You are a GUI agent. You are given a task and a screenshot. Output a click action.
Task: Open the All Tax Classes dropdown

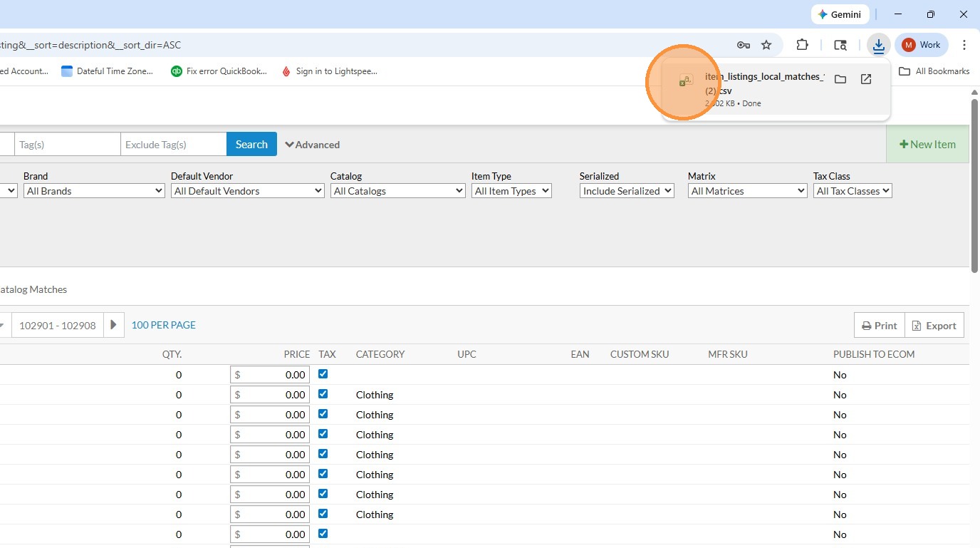pos(853,191)
